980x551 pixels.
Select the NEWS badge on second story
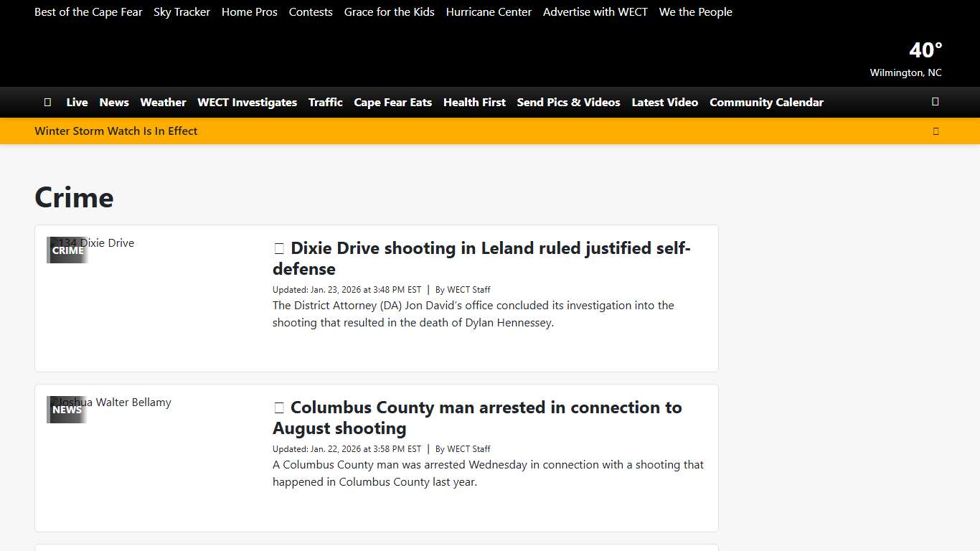point(67,410)
